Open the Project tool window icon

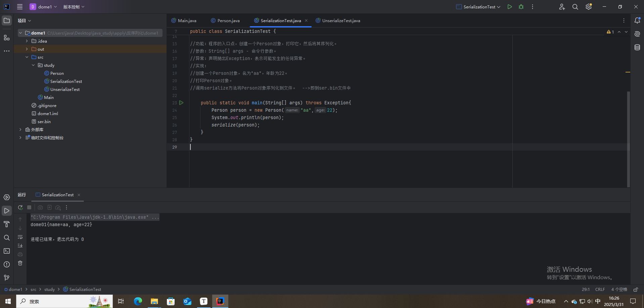7,20
